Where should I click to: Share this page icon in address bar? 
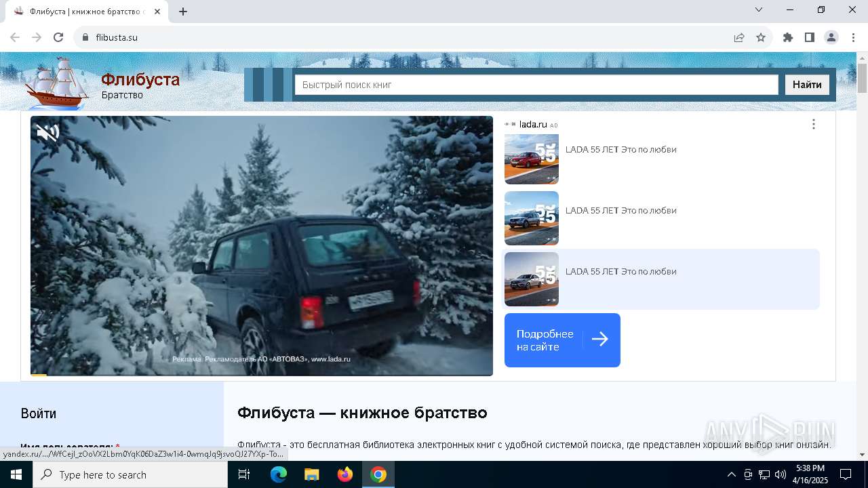pos(739,37)
